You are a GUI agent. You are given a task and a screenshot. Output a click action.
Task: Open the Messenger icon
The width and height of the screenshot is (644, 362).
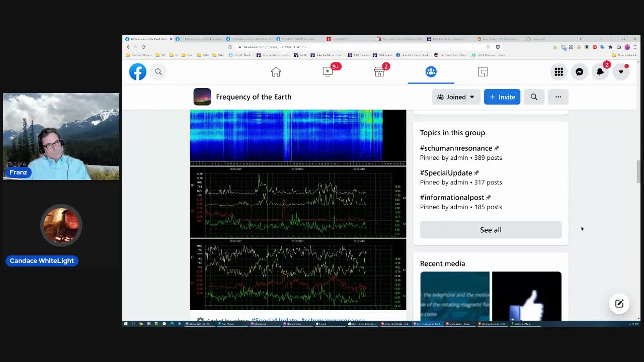pyautogui.click(x=580, y=72)
